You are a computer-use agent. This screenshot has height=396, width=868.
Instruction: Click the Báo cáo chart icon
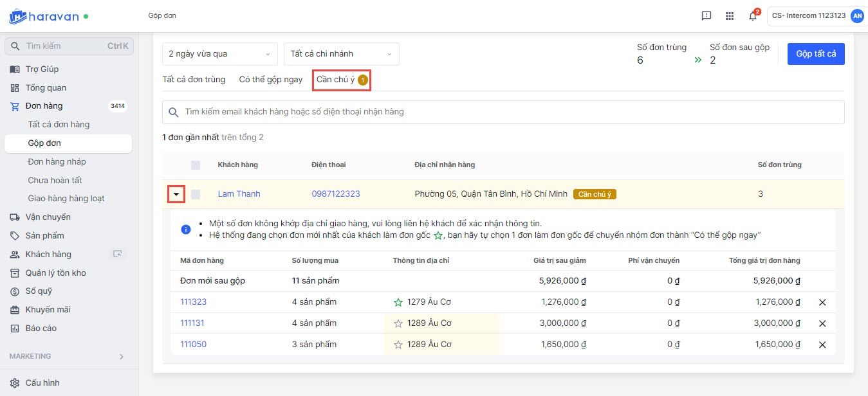15,328
